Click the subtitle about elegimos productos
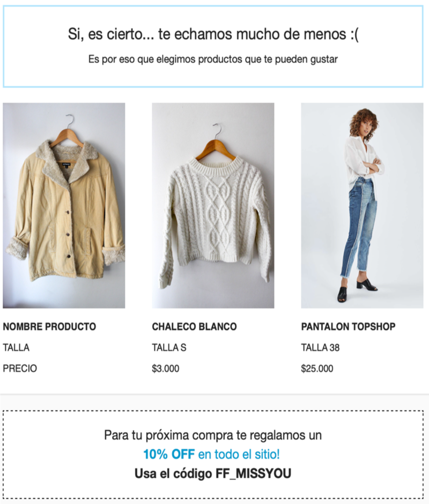Image resolution: width=429 pixels, height=504 pixels. point(213,60)
